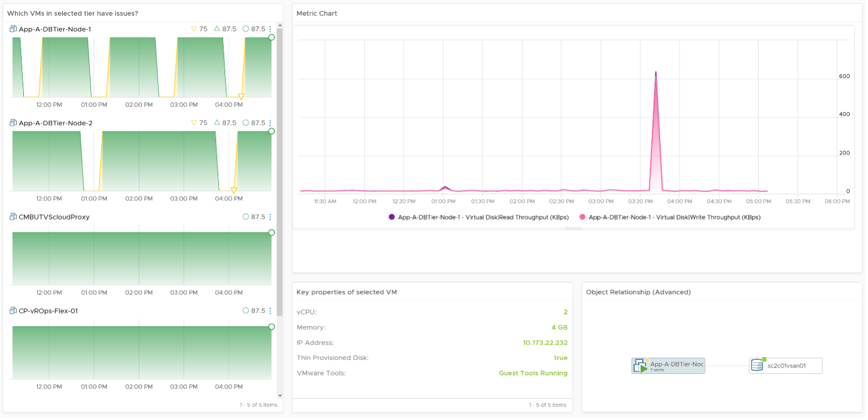
Task: Toggle the Write Throughput legend entry
Action: click(x=670, y=217)
